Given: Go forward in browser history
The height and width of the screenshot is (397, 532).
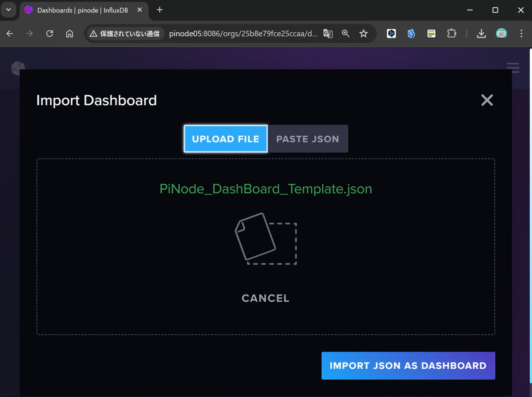Looking at the screenshot, I should [30, 34].
